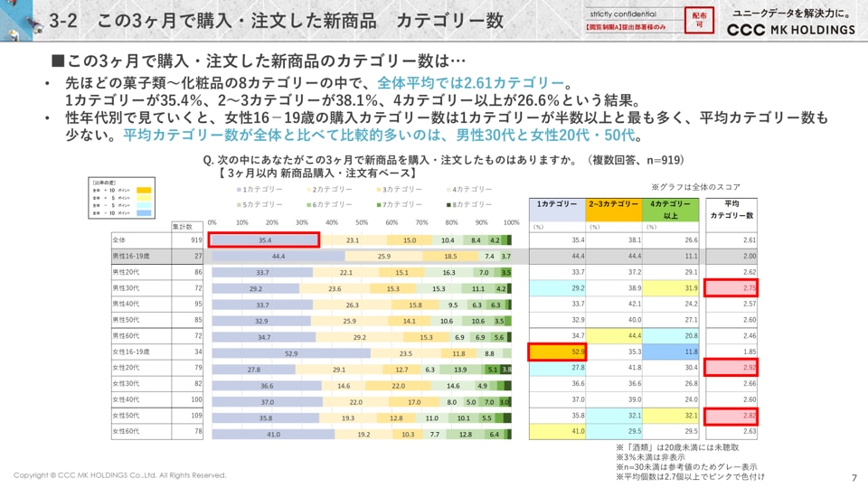Click the 女性20代 row label
The height and width of the screenshot is (488, 868).
[x=126, y=368]
